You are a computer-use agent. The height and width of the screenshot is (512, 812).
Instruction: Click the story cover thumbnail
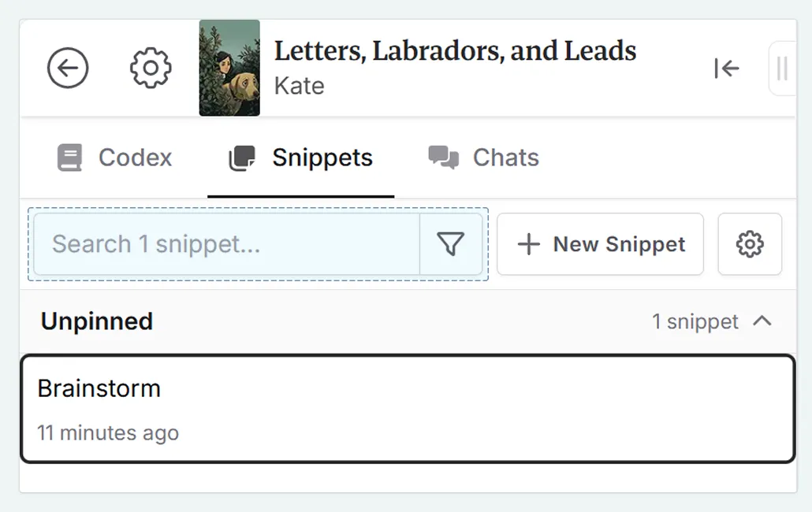[x=229, y=69]
